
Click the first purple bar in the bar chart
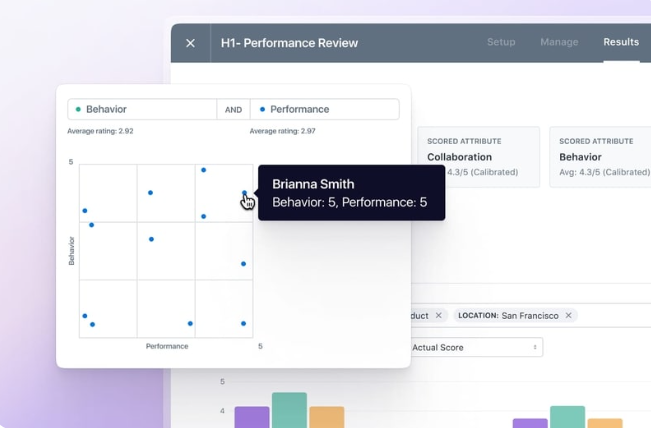252,417
